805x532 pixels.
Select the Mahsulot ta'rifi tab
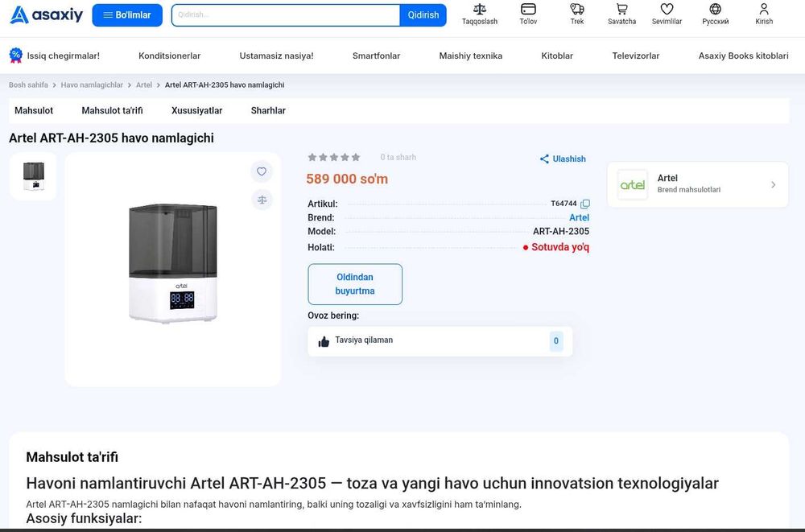coord(112,110)
